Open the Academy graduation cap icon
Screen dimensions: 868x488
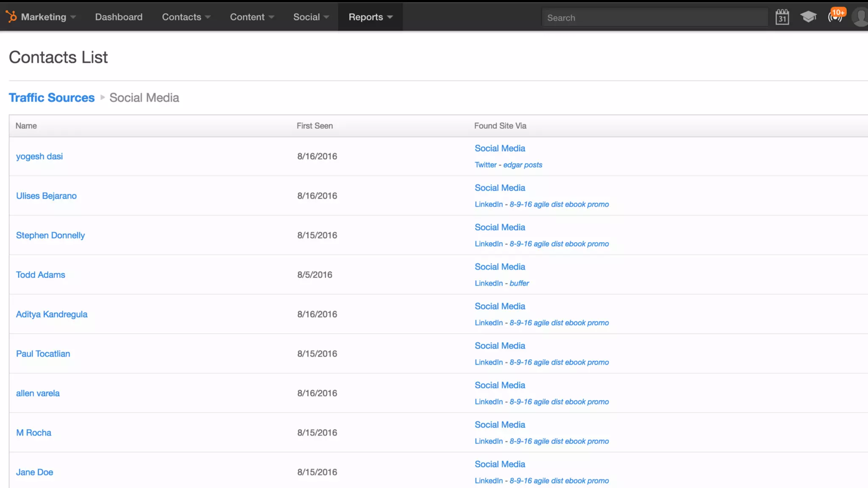[808, 17]
